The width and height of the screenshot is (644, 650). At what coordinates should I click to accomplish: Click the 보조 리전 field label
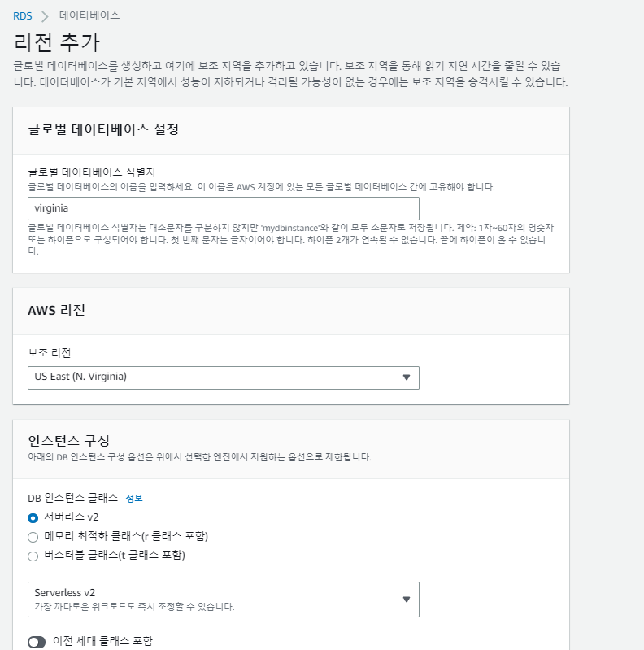50,354
